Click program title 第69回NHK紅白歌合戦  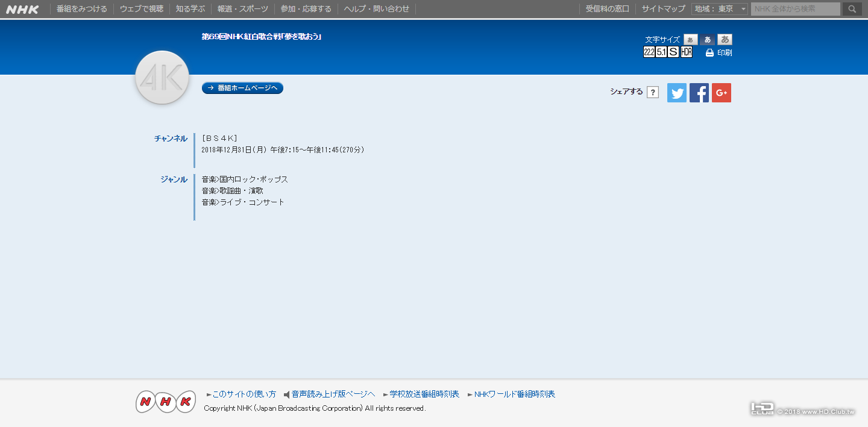pos(262,37)
